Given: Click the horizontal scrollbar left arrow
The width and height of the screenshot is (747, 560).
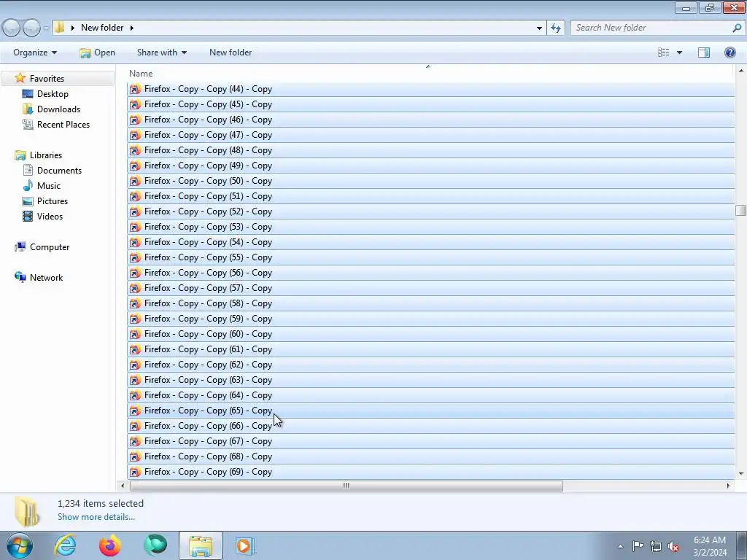Looking at the screenshot, I should (123, 486).
